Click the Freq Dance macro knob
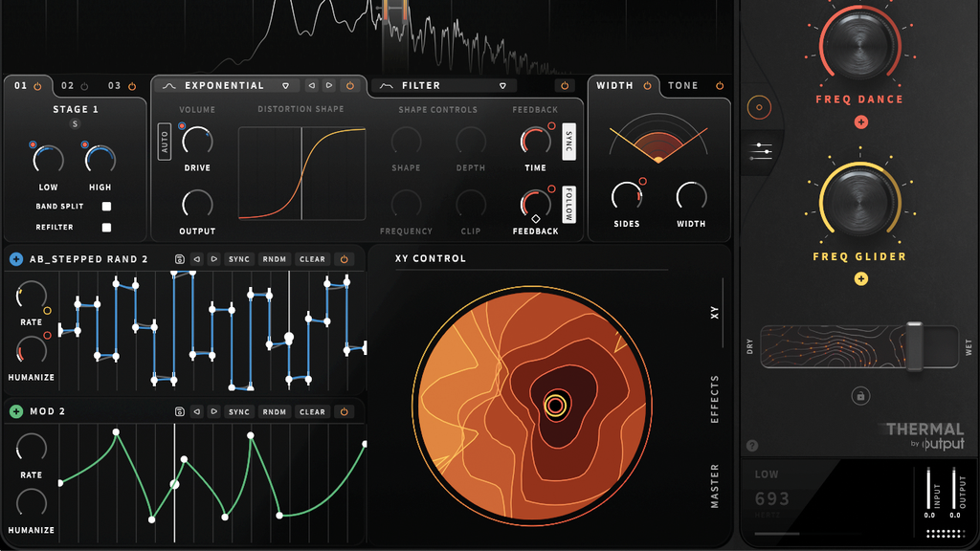Screen dimensions: 980x551 (x=860, y=45)
